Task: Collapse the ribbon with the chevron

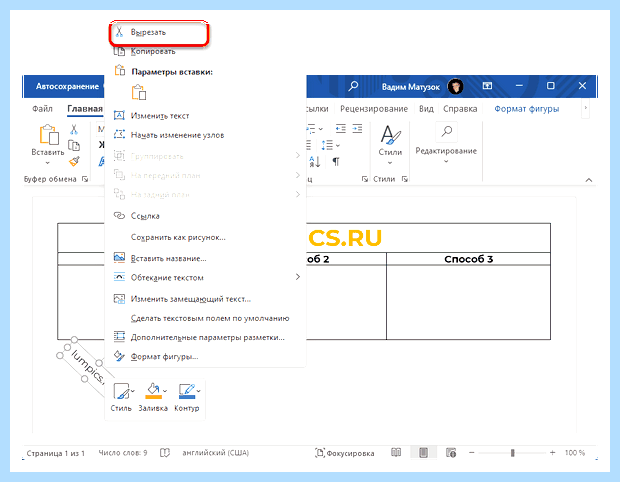Action: (x=589, y=180)
